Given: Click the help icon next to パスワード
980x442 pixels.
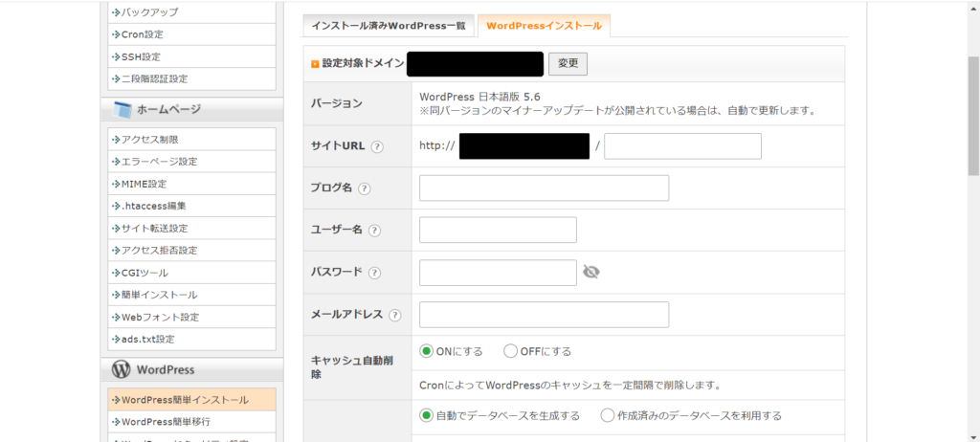Looking at the screenshot, I should click(x=374, y=273).
